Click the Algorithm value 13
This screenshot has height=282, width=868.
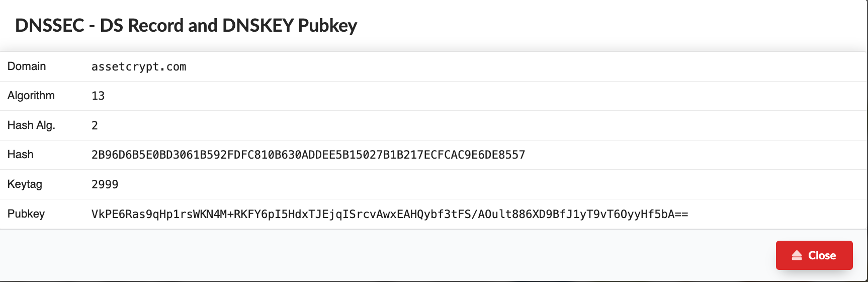(x=98, y=96)
